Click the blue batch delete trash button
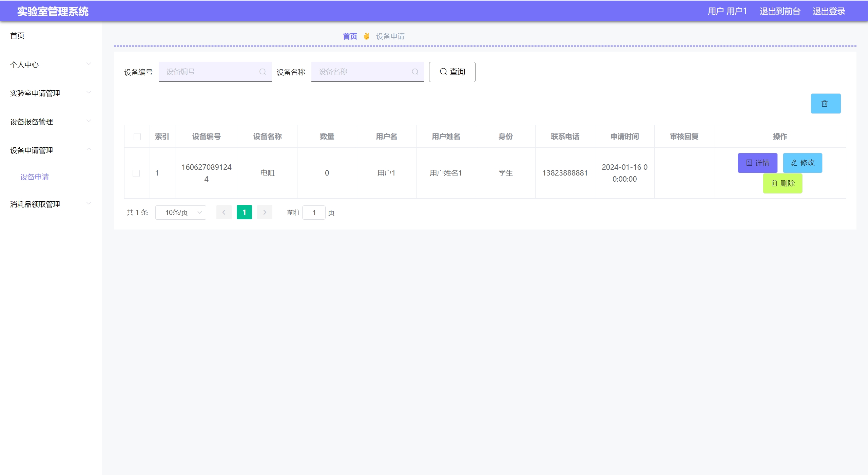 [x=825, y=104]
